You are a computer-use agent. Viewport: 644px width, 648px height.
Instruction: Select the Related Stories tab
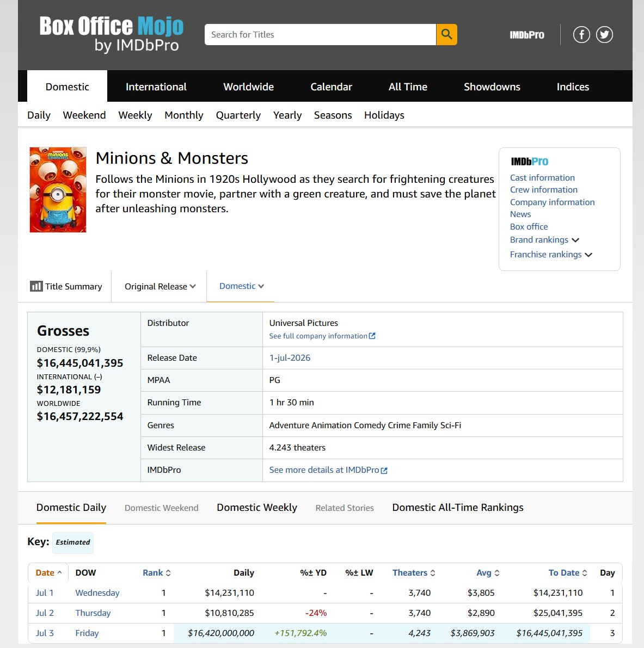click(x=345, y=508)
